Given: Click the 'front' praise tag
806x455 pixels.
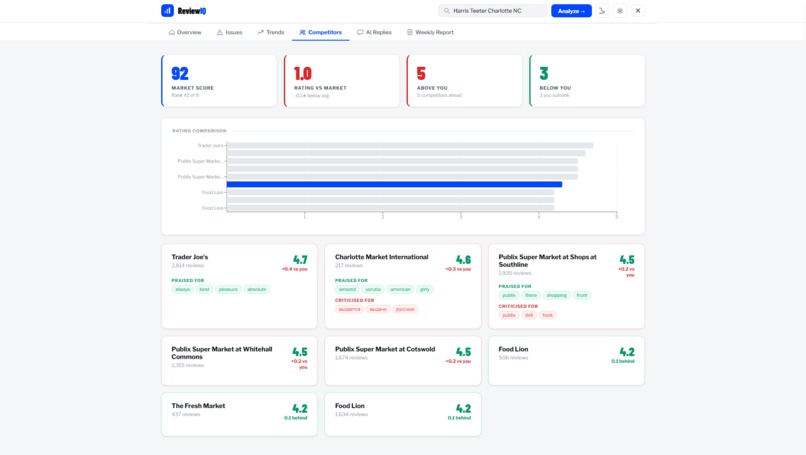Looking at the screenshot, I should coord(582,295).
